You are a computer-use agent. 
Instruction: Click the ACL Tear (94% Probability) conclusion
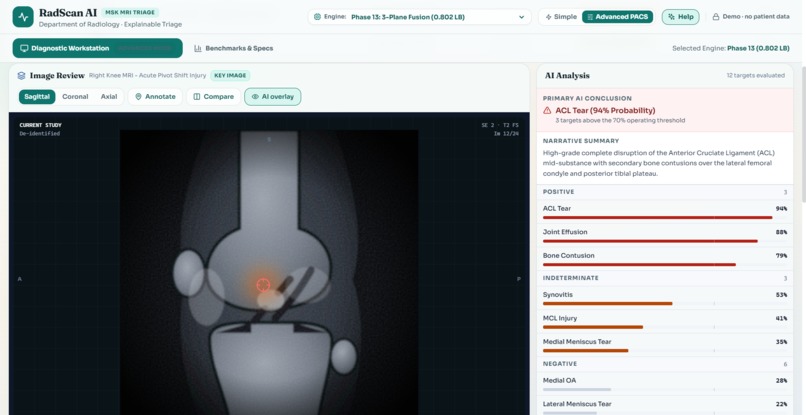(x=605, y=111)
